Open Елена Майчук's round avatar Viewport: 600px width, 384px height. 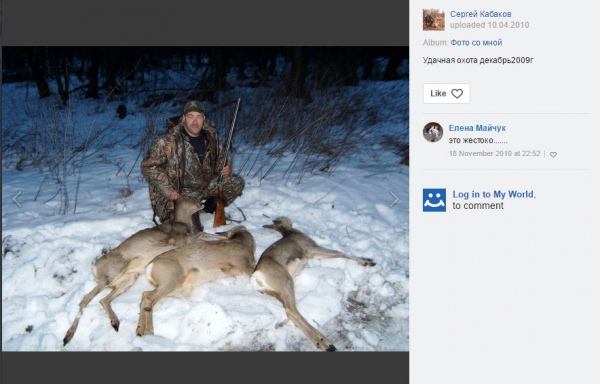tap(433, 132)
